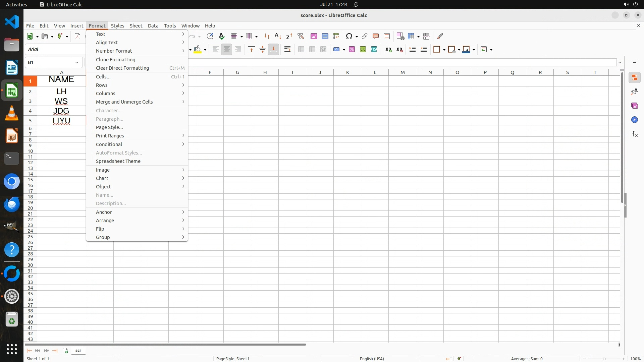The width and height of the screenshot is (644, 362).
Task: Toggle Center Horizontally alignment
Action: [227, 50]
